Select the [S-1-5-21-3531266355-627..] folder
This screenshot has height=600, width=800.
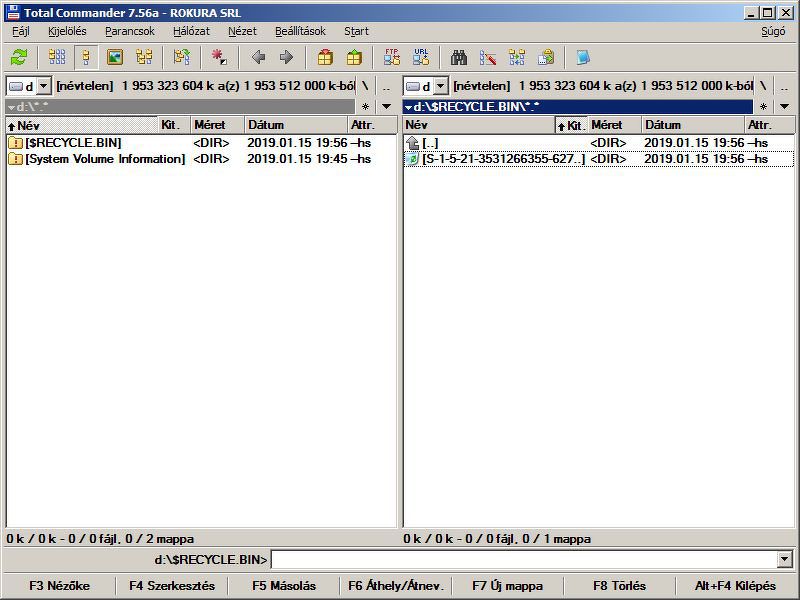pyautogui.click(x=598, y=159)
